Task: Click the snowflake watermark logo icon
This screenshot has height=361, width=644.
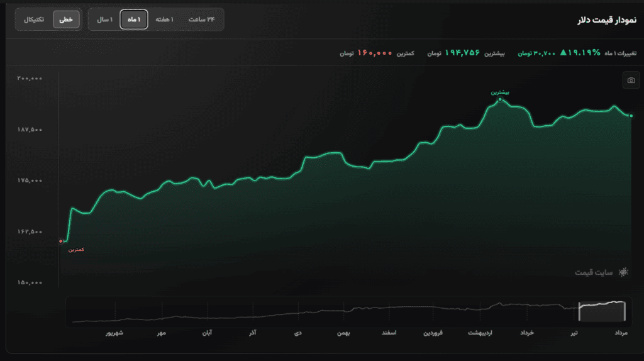Action: (623, 272)
